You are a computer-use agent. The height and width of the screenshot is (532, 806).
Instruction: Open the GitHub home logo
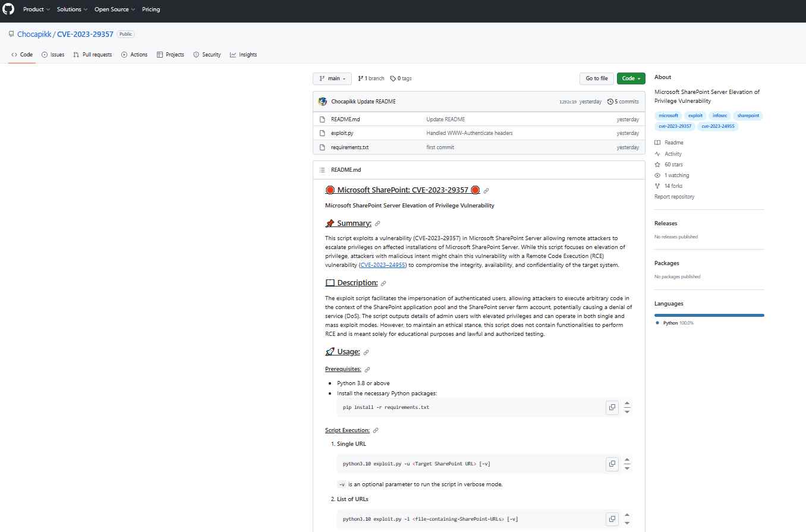(x=9, y=10)
